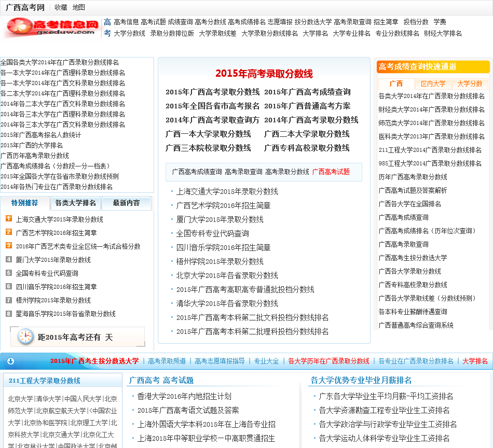Open 广西高考试题及答案解析 in right panel
The height and width of the screenshot is (448, 493).
click(413, 190)
